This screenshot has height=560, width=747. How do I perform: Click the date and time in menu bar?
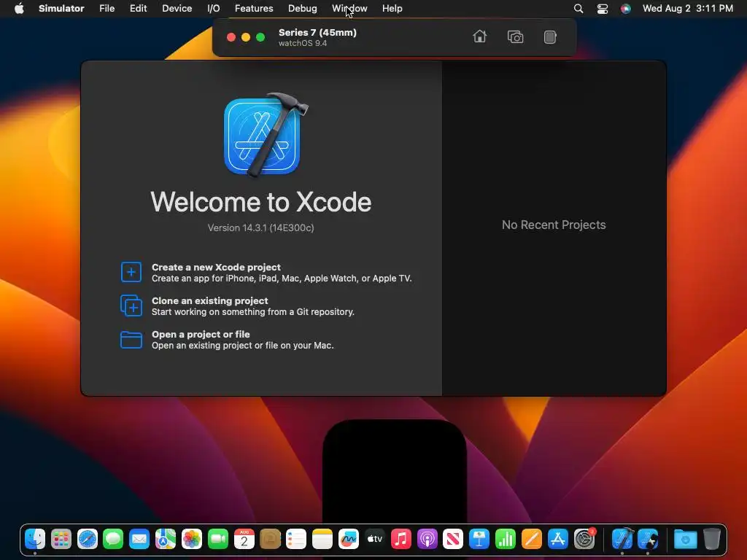point(687,9)
